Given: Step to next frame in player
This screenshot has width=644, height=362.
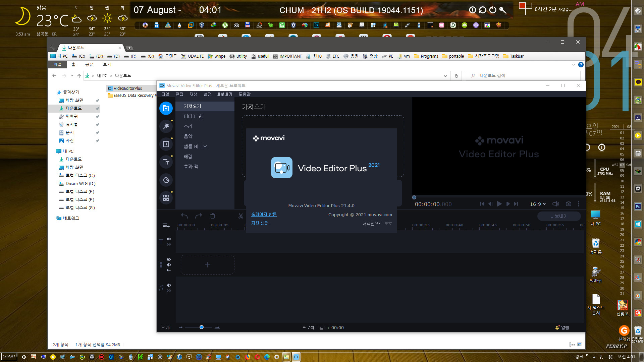Looking at the screenshot, I should coord(507,204).
